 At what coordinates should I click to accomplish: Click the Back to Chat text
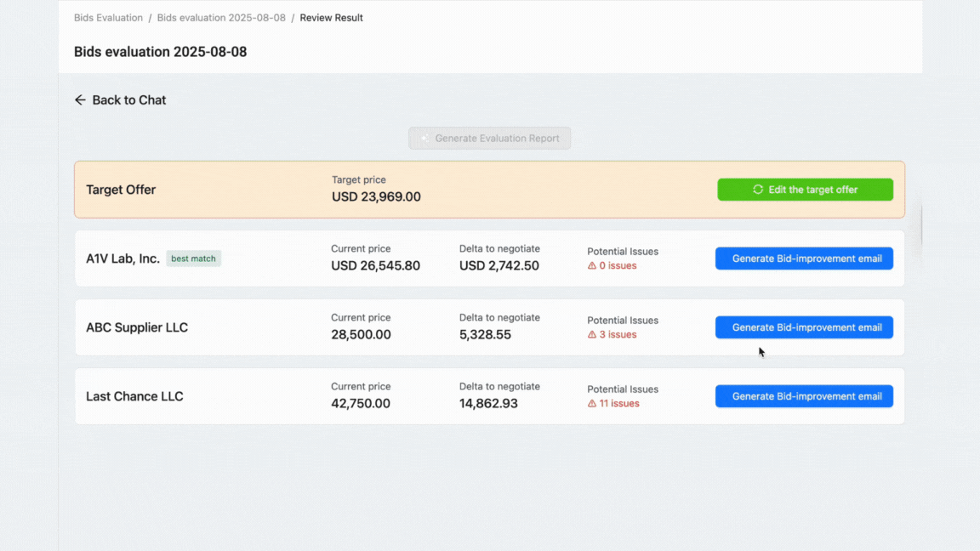coord(128,100)
